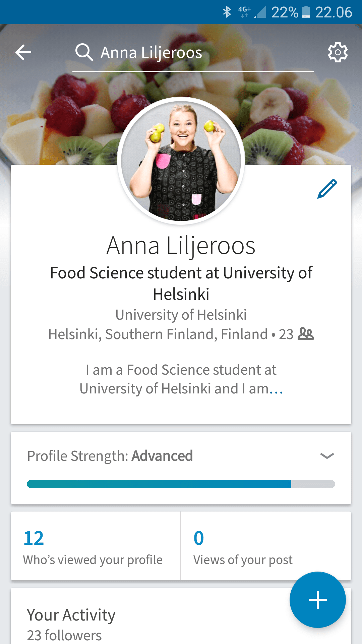Open settings via the gear icon
Image resolution: width=362 pixels, height=644 pixels.
pos(338,52)
